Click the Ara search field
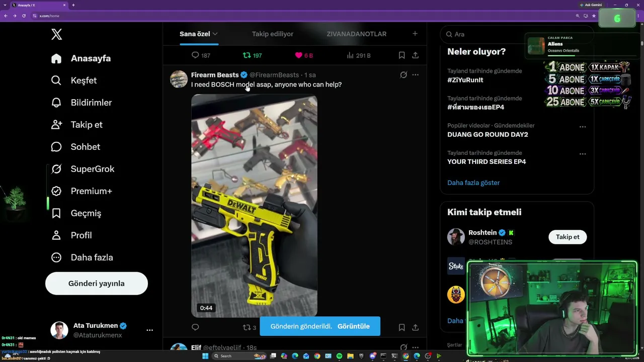This screenshot has width=644, height=362. pyautogui.click(x=517, y=34)
